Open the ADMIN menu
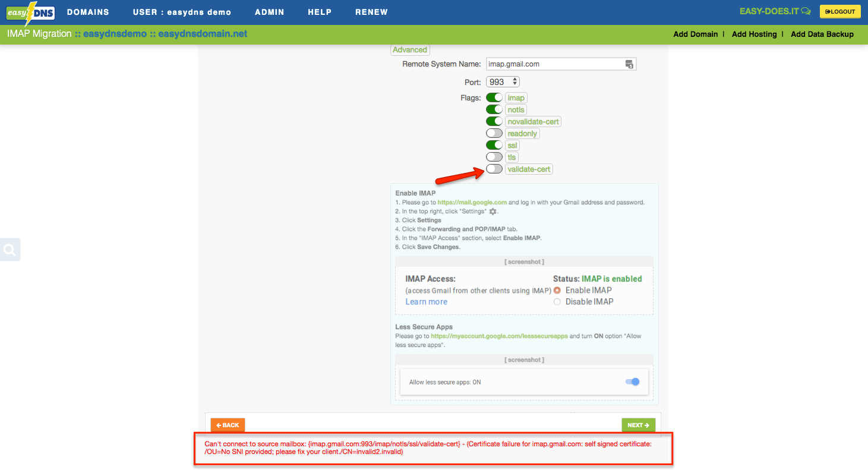The image size is (868, 470). point(269,12)
